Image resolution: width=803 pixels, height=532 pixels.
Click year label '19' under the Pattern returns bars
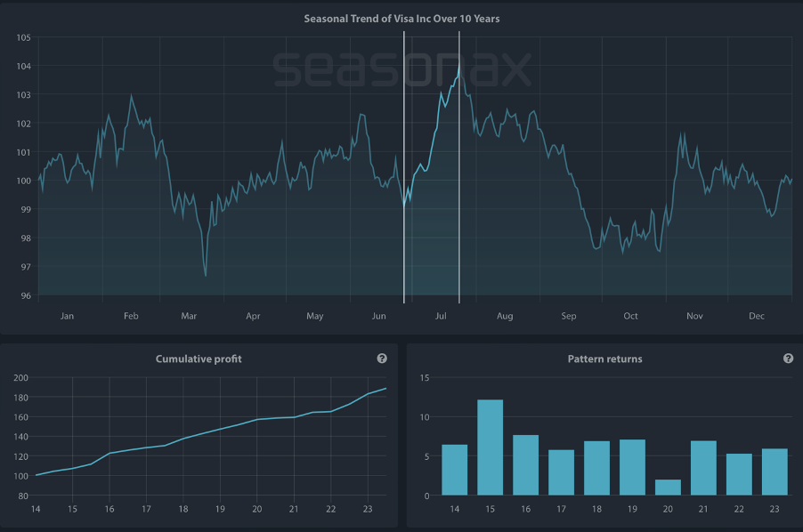click(632, 510)
